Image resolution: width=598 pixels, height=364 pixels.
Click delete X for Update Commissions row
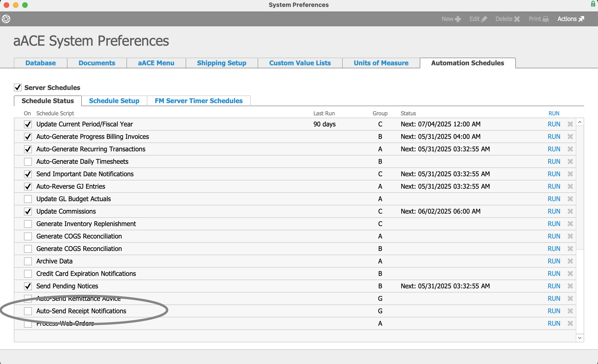click(x=570, y=211)
